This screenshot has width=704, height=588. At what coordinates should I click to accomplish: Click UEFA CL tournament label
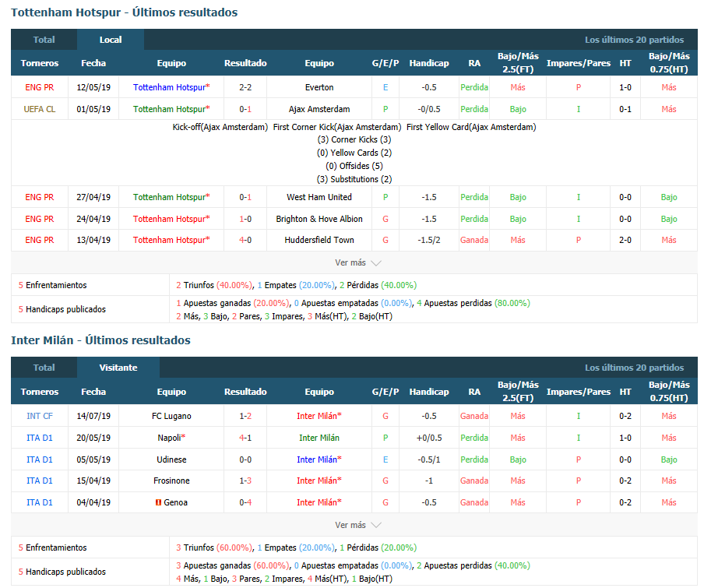[x=40, y=109]
